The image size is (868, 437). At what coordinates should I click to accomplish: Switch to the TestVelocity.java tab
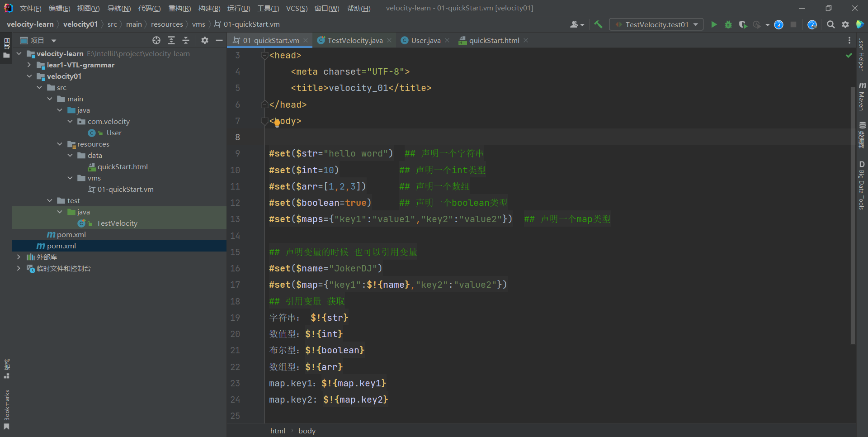pos(355,40)
